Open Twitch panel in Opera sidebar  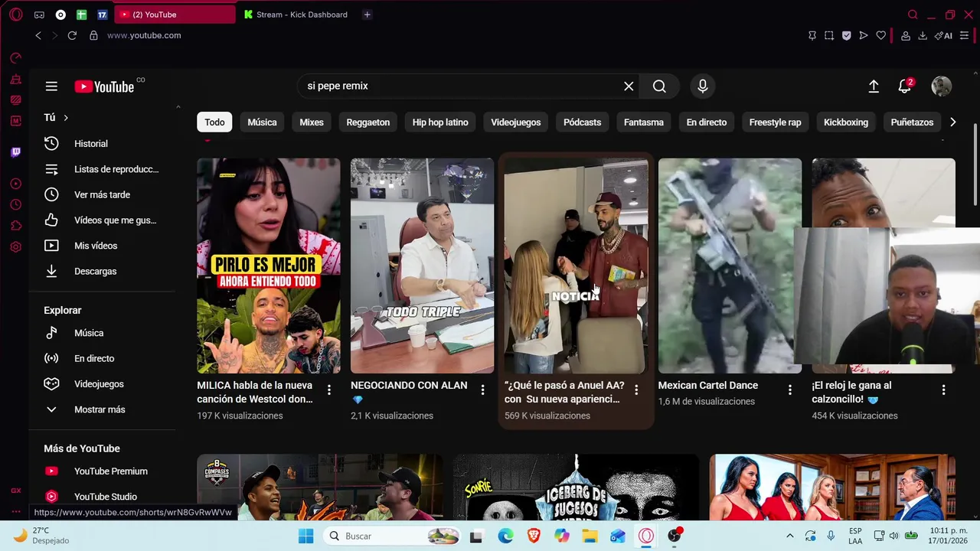[16, 152]
